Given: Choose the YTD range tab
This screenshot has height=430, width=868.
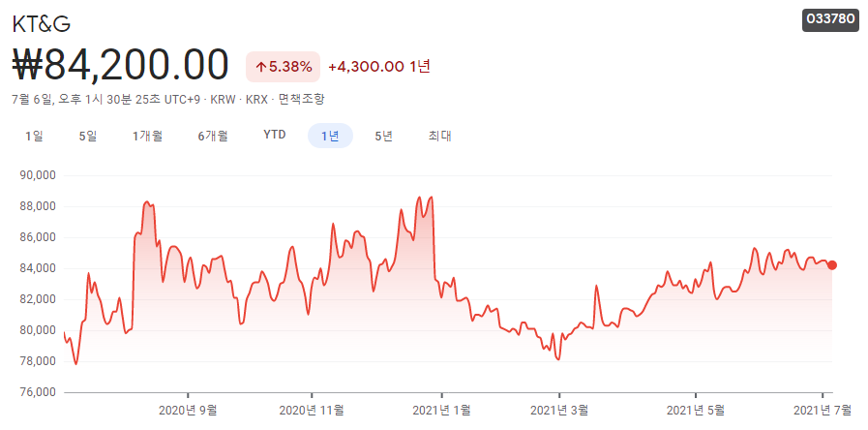Looking at the screenshot, I should [x=275, y=136].
